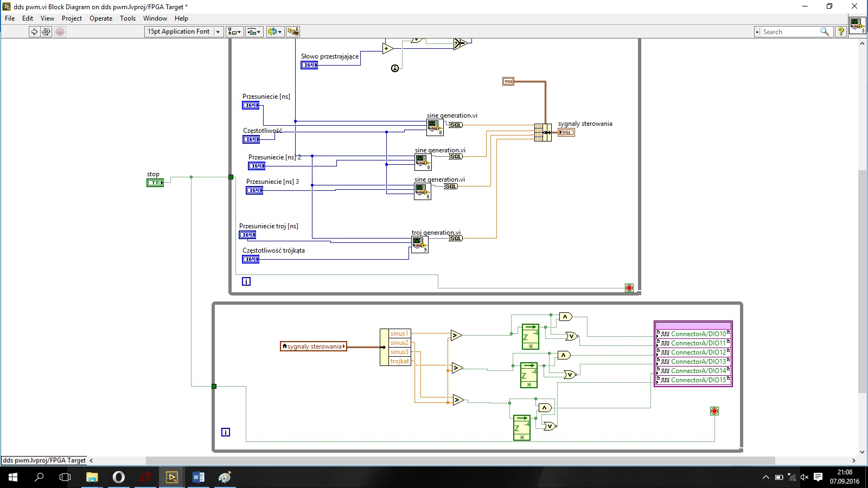This screenshot has width=868, height=488.
Task: Click the conditional terminal in the upper loop
Action: click(629, 288)
